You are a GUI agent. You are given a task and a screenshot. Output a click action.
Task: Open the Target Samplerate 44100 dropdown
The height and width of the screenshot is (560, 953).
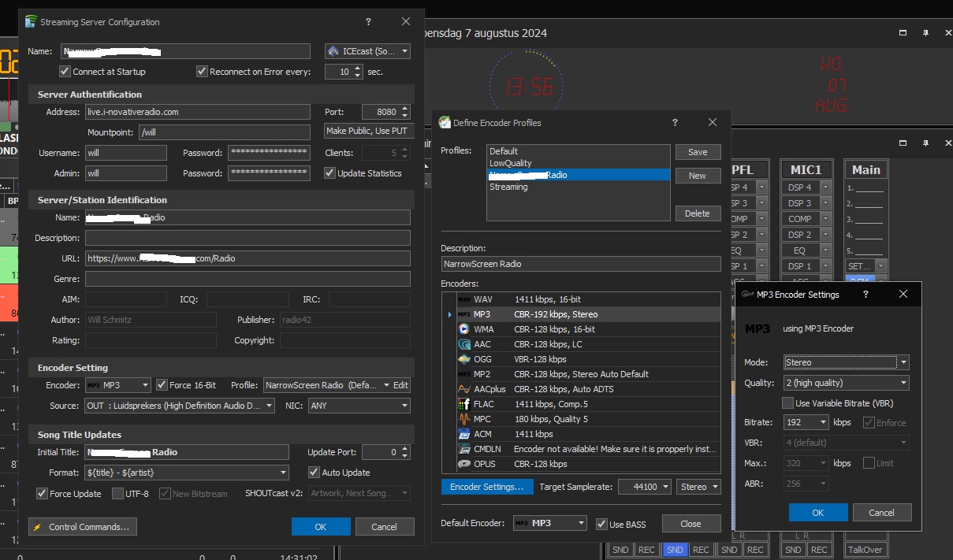click(664, 487)
